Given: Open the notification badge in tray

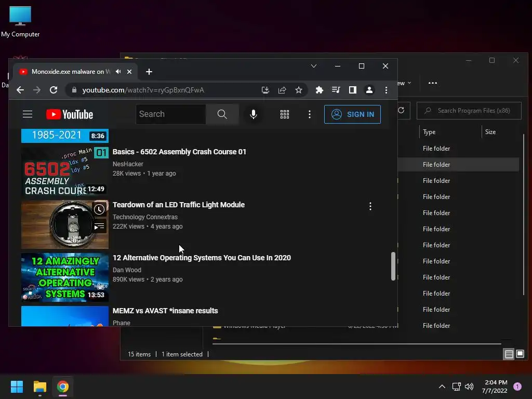Looking at the screenshot, I should pyautogui.click(x=517, y=387).
